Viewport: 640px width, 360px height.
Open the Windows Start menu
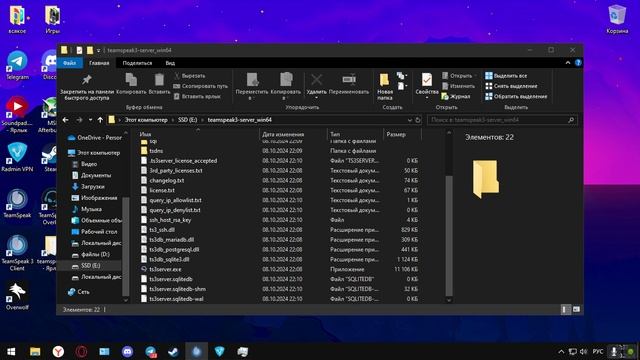pyautogui.click(x=11, y=351)
